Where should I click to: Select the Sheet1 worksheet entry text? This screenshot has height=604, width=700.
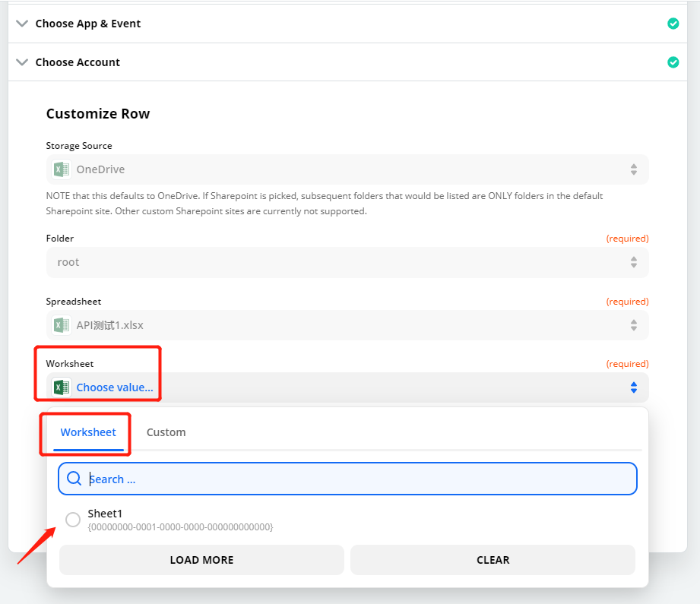tap(105, 514)
